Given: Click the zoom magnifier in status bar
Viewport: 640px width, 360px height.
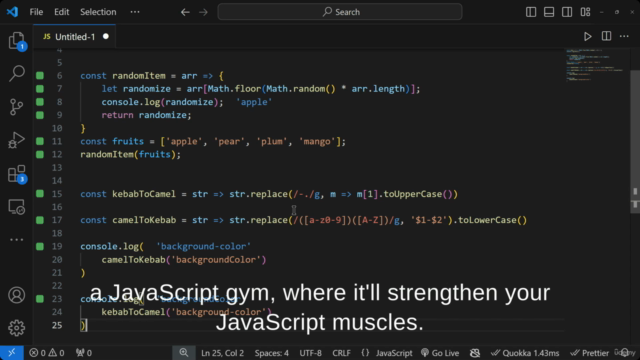Looking at the screenshot, I should point(184,353).
